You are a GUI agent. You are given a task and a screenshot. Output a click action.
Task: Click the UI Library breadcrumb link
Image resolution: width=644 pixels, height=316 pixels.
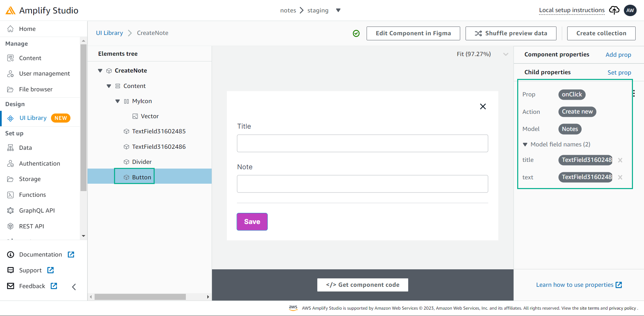pyautogui.click(x=109, y=33)
